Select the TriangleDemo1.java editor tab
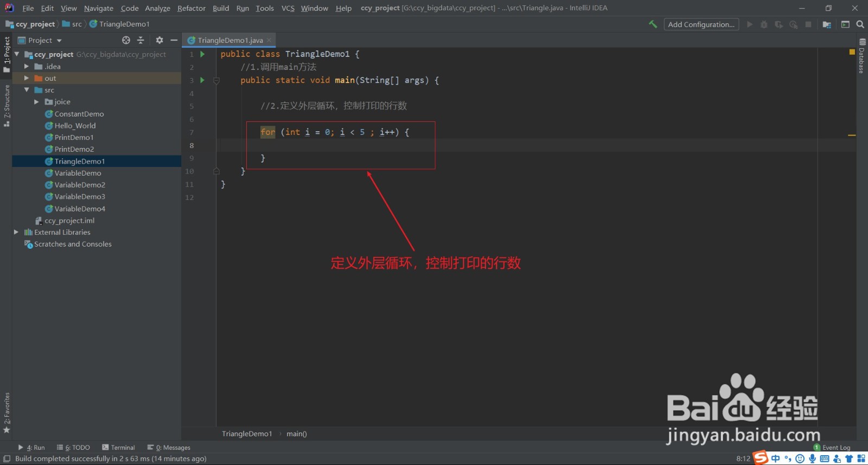 (x=229, y=40)
